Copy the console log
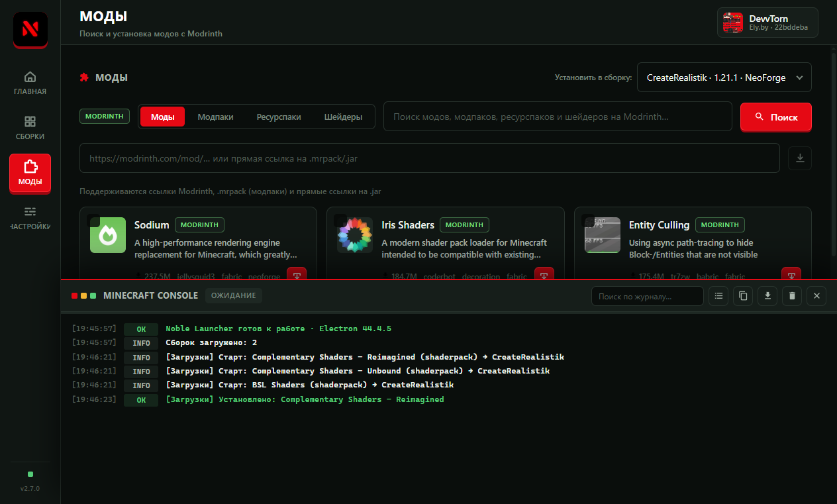837x504 pixels. coord(743,296)
